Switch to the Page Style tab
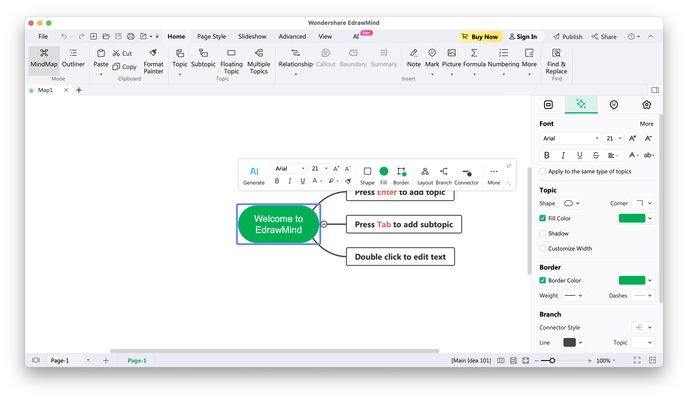Screen dimensions: 688x400 tap(211, 36)
